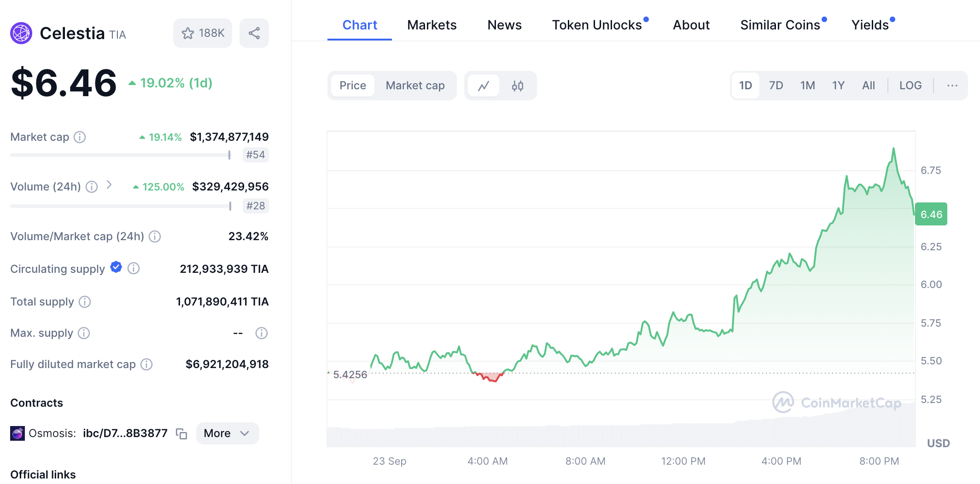The width and height of the screenshot is (980, 484).
Task: Open the share icon button
Action: click(x=254, y=33)
